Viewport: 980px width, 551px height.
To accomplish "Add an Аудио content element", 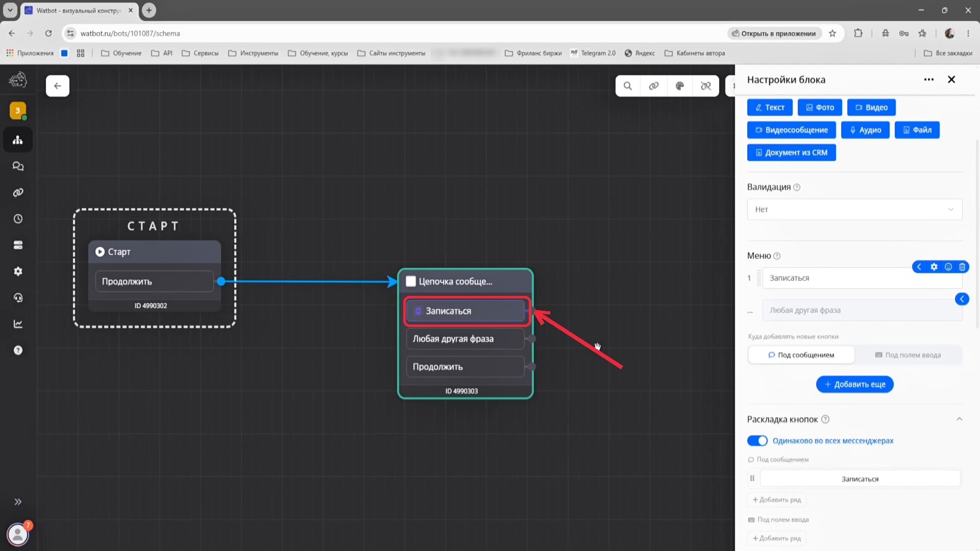I will coord(865,130).
